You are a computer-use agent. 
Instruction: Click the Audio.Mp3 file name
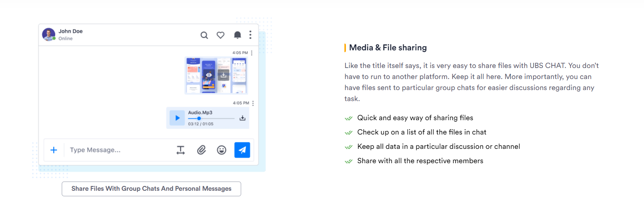(200, 112)
